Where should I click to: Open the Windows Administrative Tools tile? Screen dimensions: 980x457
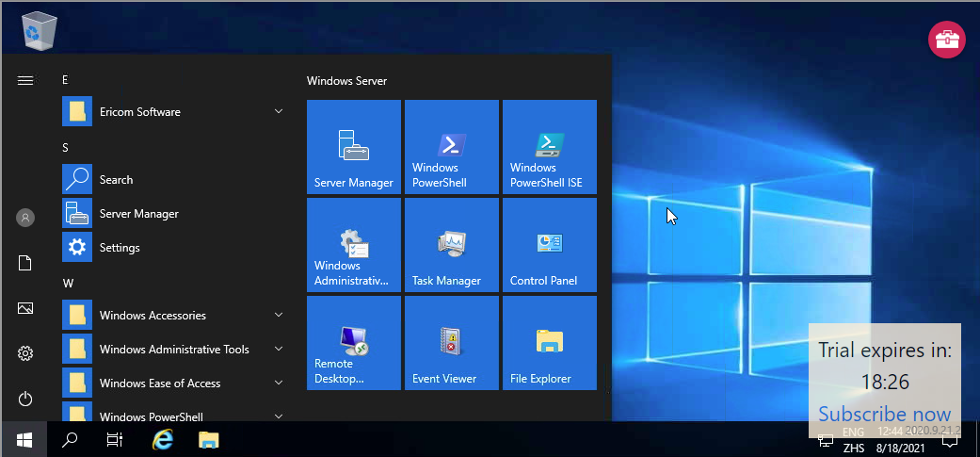pyautogui.click(x=354, y=245)
